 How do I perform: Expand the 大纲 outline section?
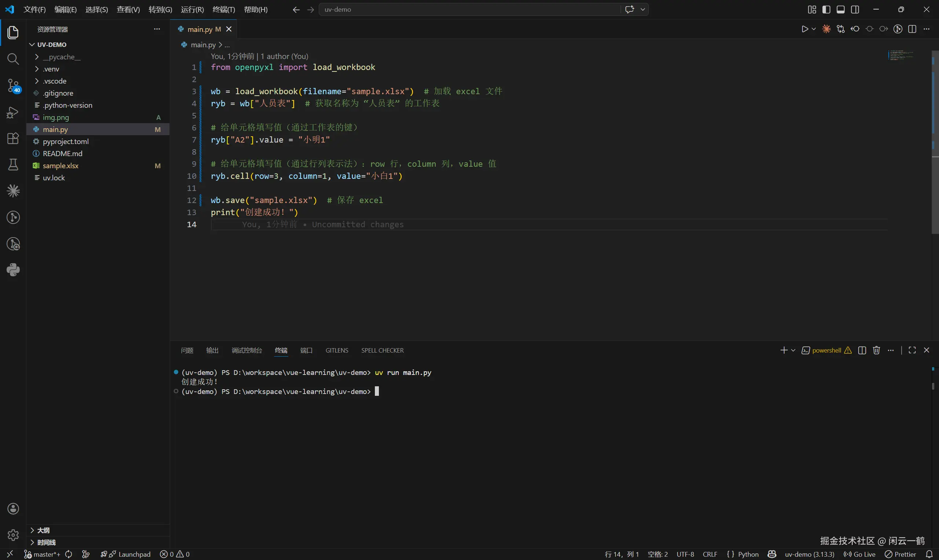click(x=43, y=530)
